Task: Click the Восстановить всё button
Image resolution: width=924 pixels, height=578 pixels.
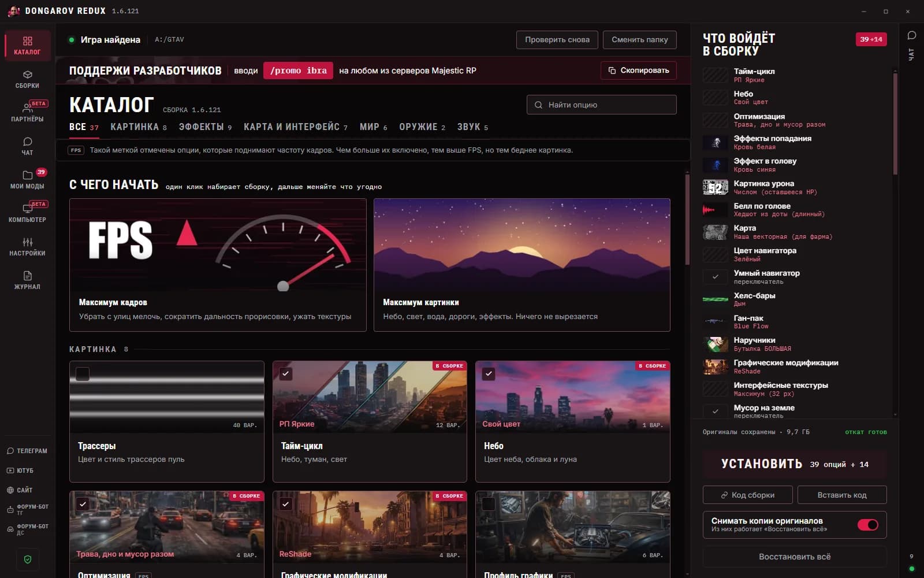Action: click(x=795, y=557)
